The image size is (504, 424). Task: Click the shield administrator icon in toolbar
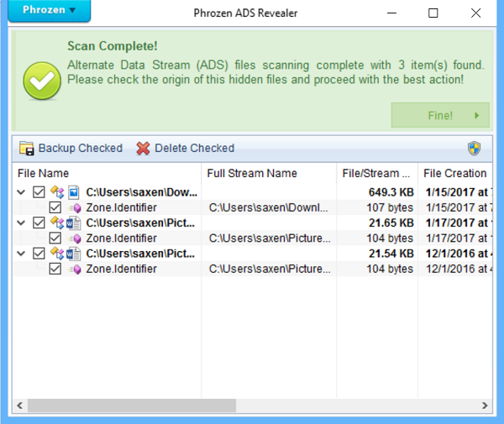pyautogui.click(x=474, y=149)
